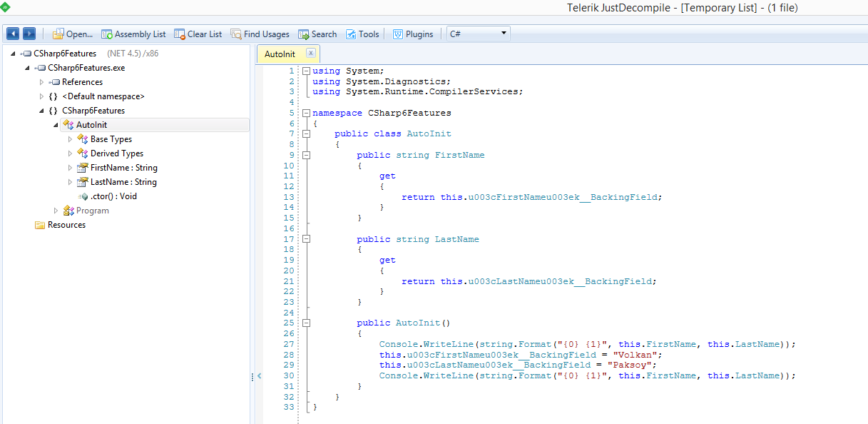
Task: Open the Tools menu
Action: coord(362,33)
